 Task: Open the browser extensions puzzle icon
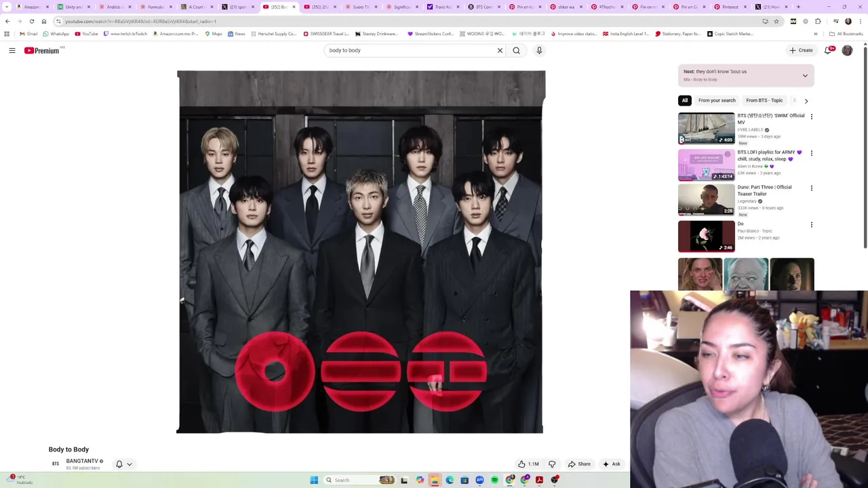pyautogui.click(x=818, y=22)
